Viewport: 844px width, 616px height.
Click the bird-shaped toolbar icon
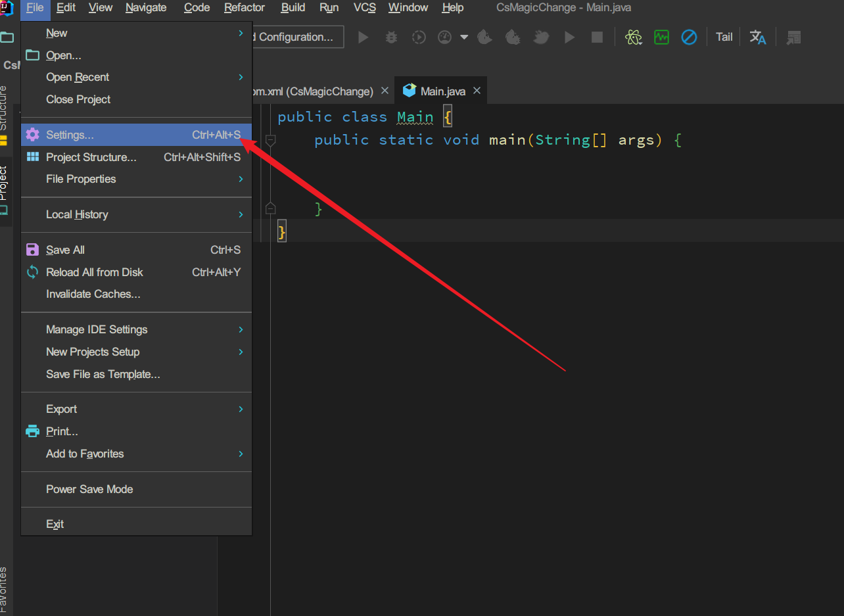coord(541,37)
